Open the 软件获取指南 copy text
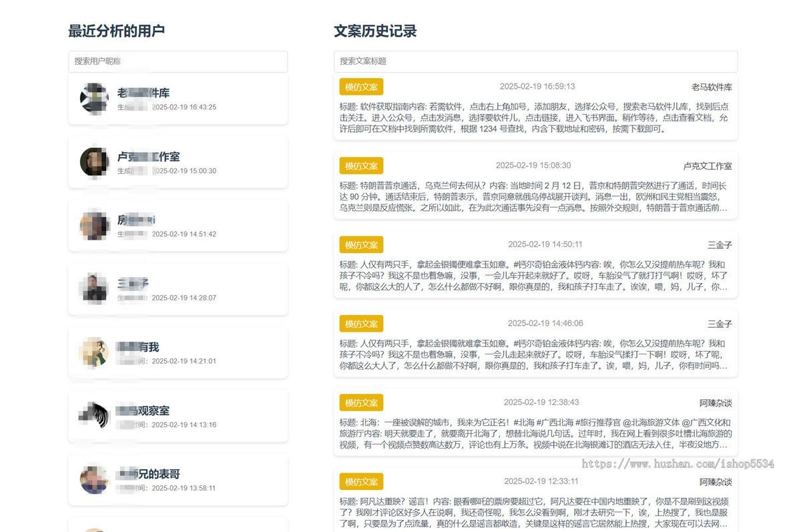Screen dimensions: 801x532 pos(535,118)
